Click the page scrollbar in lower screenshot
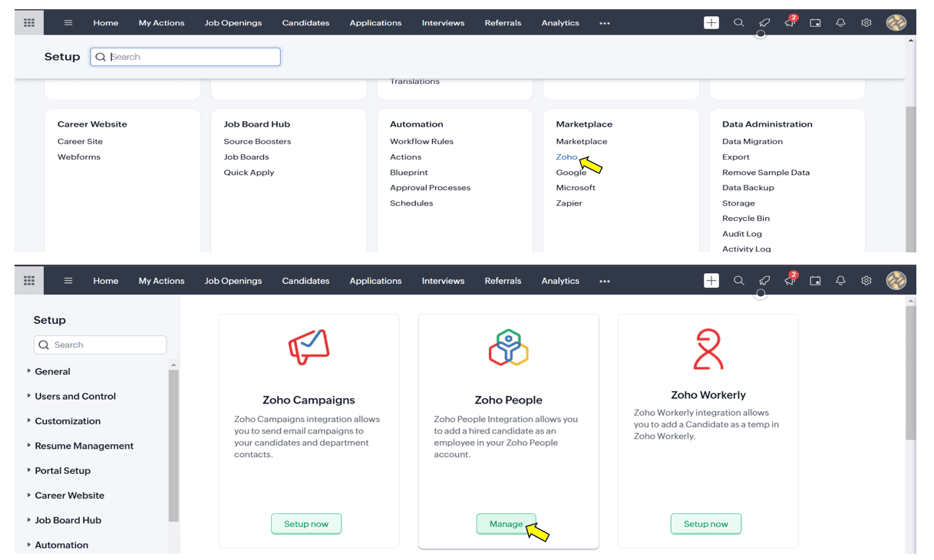934x560 pixels. point(911,372)
